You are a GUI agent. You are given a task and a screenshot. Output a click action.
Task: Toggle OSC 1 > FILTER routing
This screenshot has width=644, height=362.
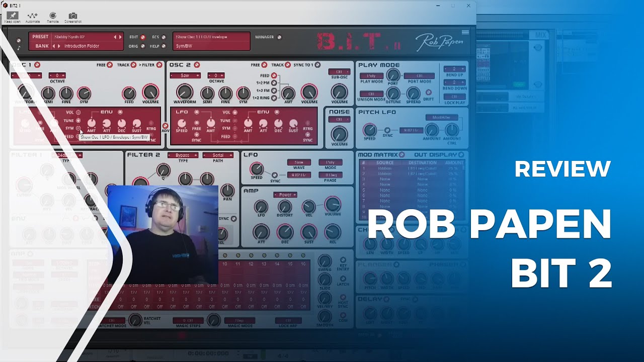pos(159,65)
